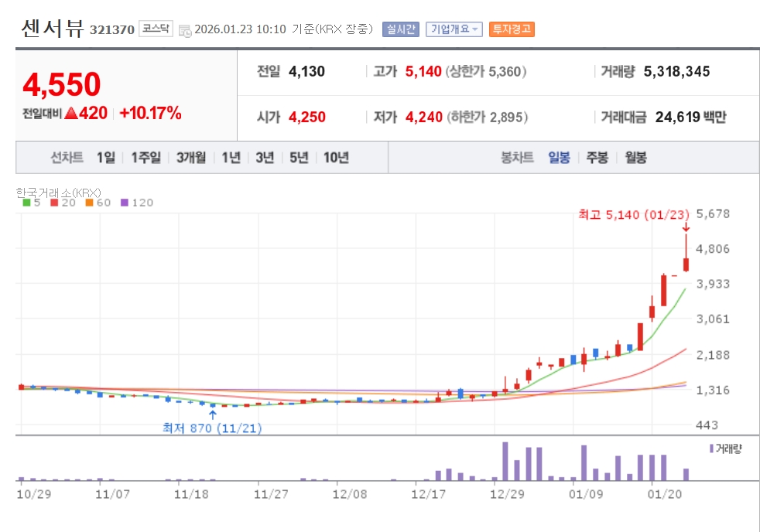760x532 pixels.
Task: Click the 코스닥 market badge
Action: point(156,29)
